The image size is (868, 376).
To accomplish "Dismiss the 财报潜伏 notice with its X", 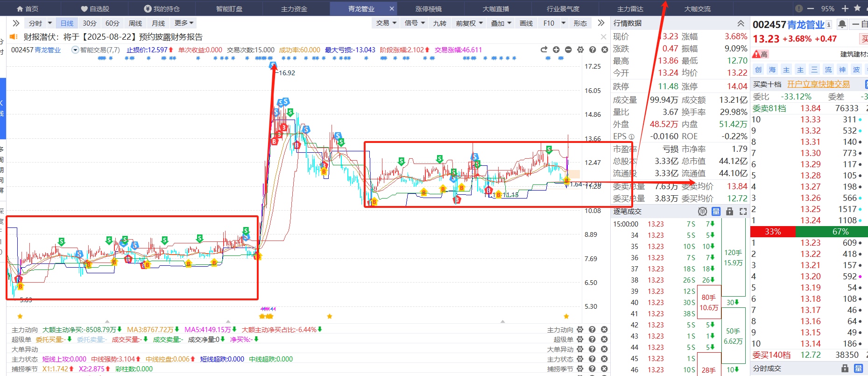I will click(603, 37).
